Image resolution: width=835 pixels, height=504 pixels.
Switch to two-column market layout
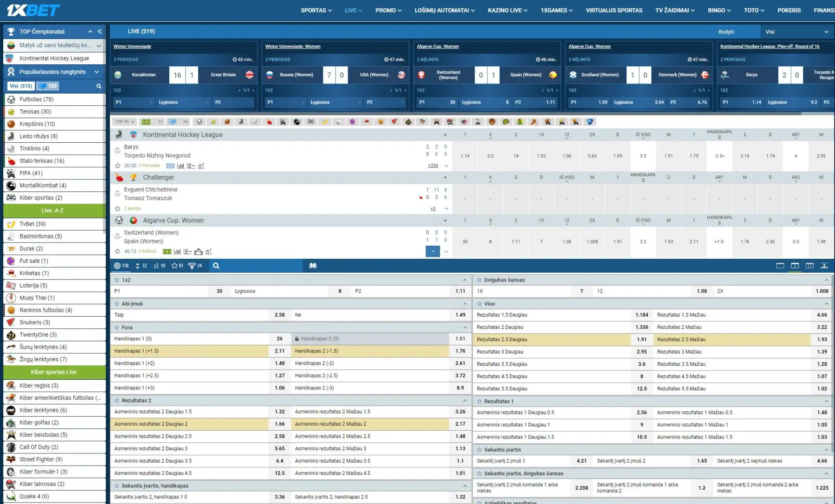(x=795, y=266)
